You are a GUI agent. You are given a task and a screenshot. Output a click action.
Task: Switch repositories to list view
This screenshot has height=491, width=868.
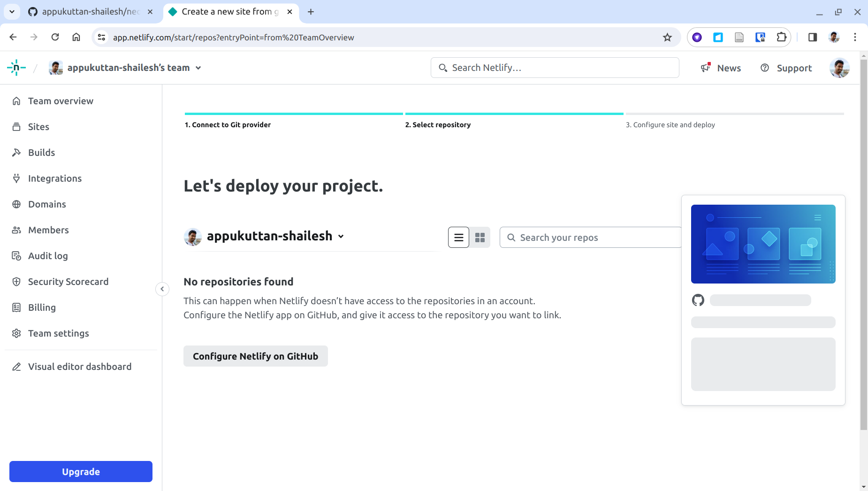pos(458,237)
